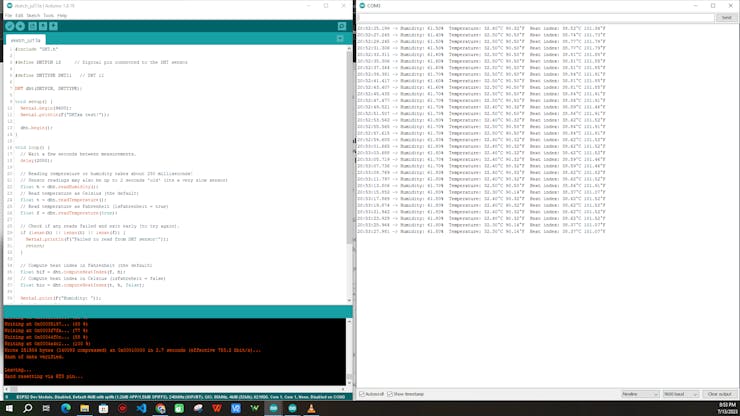Click the Verify checkmark button in Arduino toolbar
This screenshot has height=416, width=740.
click(9, 26)
